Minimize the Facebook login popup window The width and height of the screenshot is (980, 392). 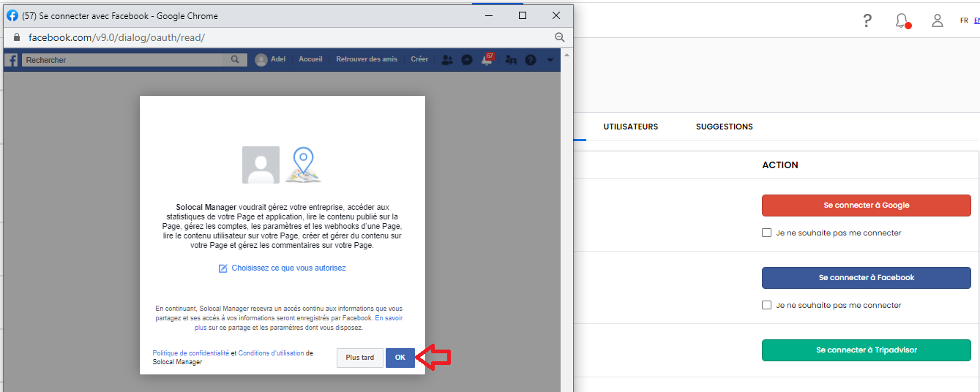coord(488,15)
